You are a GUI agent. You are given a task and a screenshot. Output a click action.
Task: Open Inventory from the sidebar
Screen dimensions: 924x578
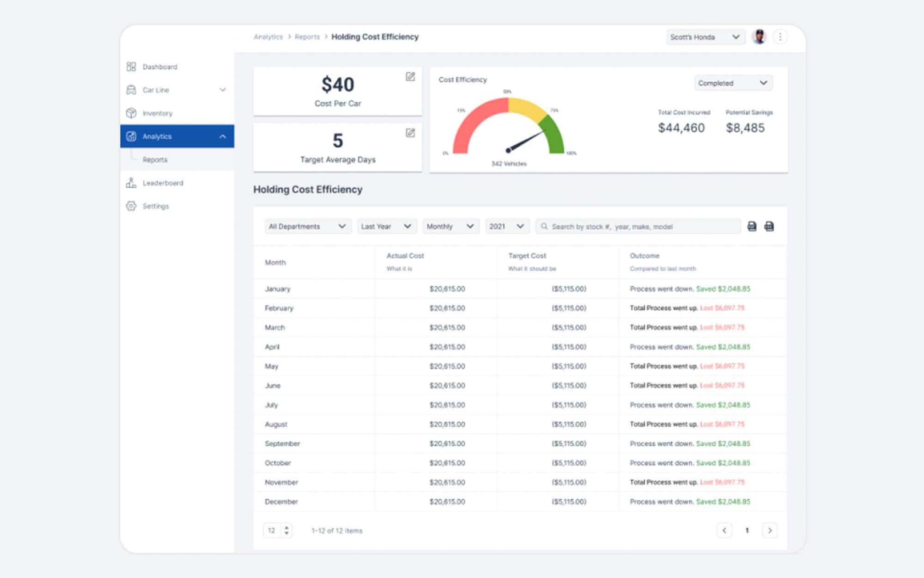coord(157,113)
